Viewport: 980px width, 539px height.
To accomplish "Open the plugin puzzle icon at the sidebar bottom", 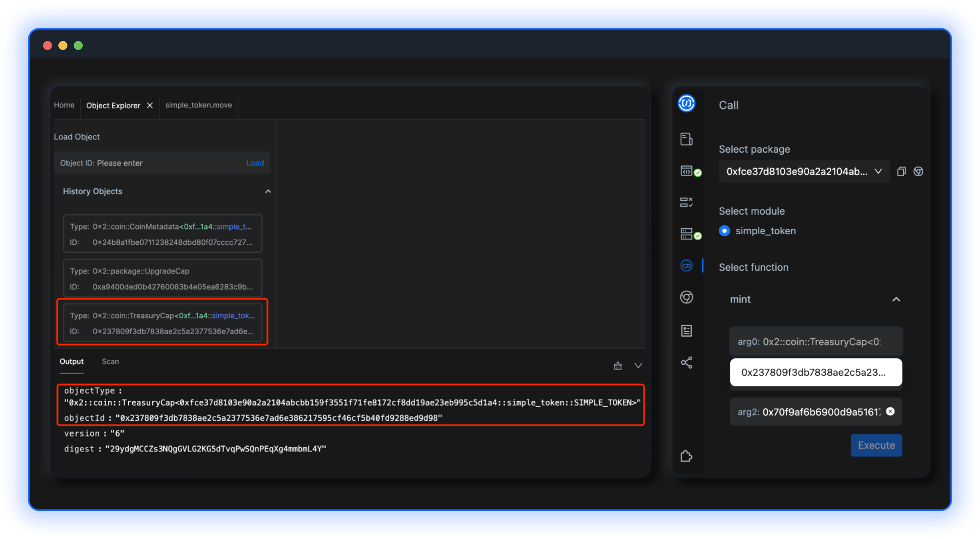I will (x=686, y=456).
